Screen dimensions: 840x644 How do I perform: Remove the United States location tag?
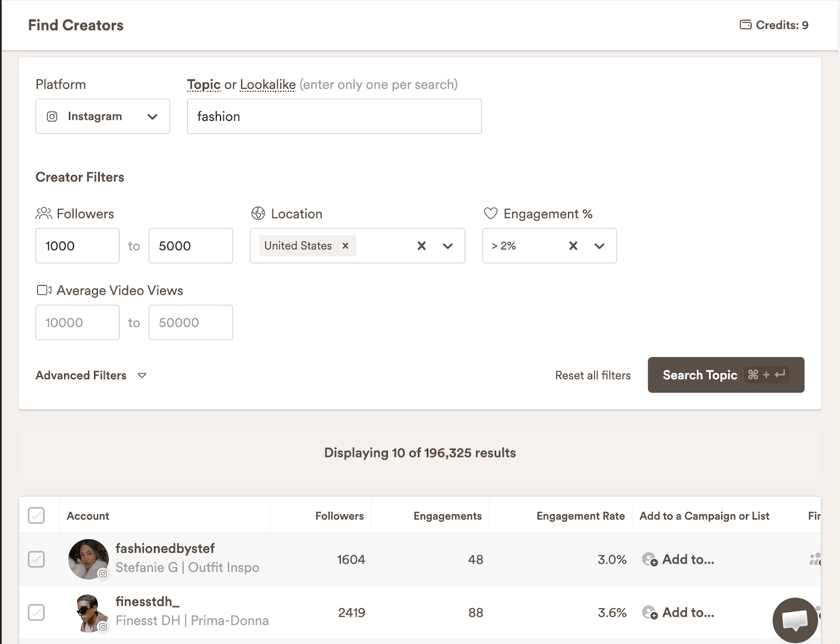[345, 245]
